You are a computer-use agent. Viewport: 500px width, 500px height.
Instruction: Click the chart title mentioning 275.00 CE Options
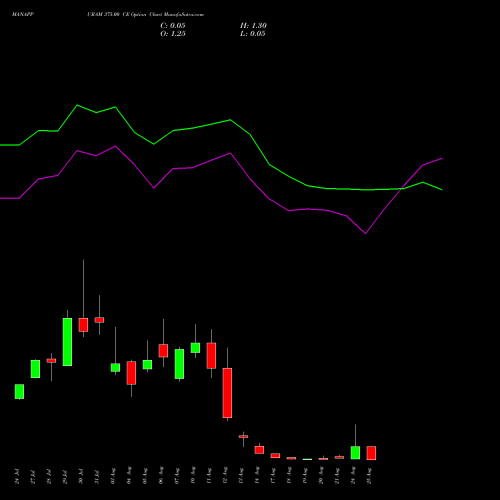[x=145, y=15]
